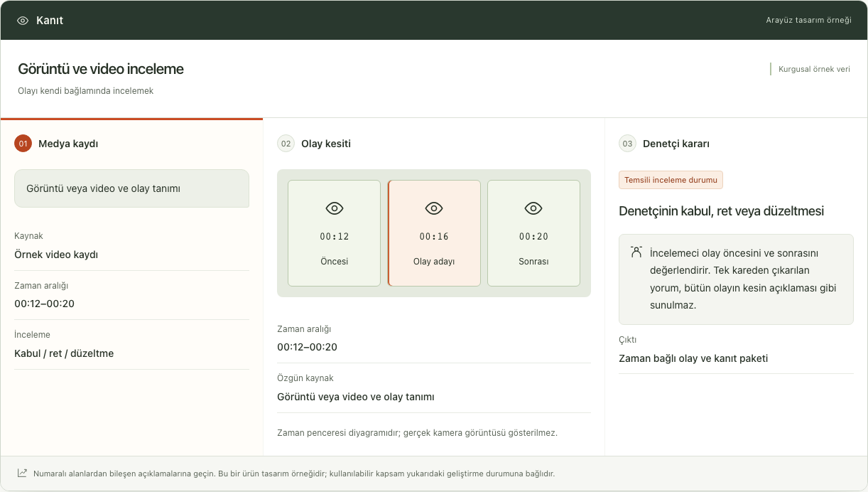The image size is (868, 492).
Task: Select the Sonrası 00:20 frame card
Action: coord(533,233)
